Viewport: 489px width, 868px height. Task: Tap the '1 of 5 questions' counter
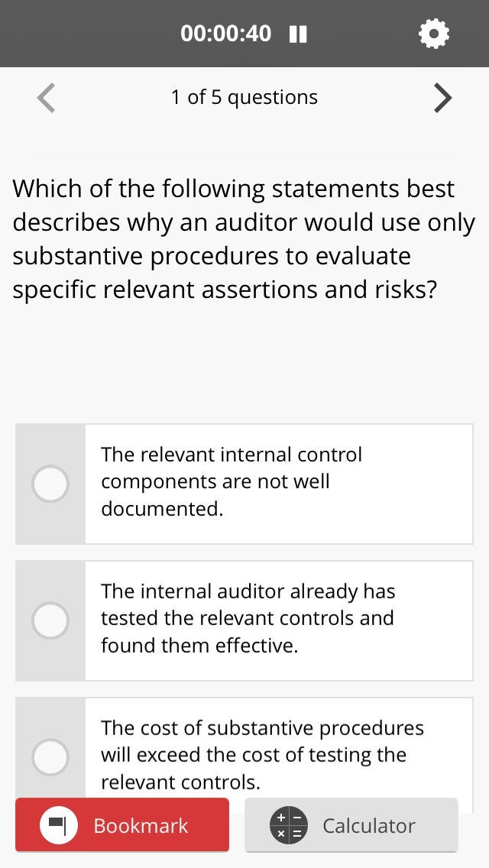tap(244, 98)
